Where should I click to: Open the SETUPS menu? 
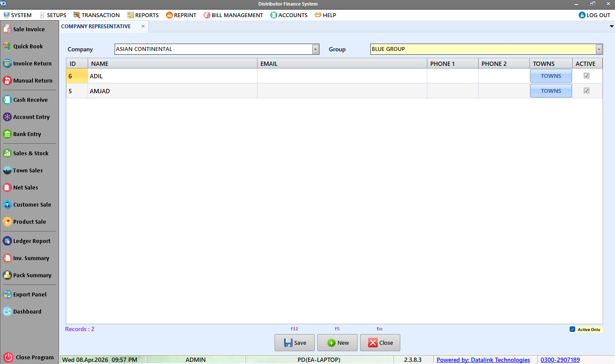[x=53, y=15]
